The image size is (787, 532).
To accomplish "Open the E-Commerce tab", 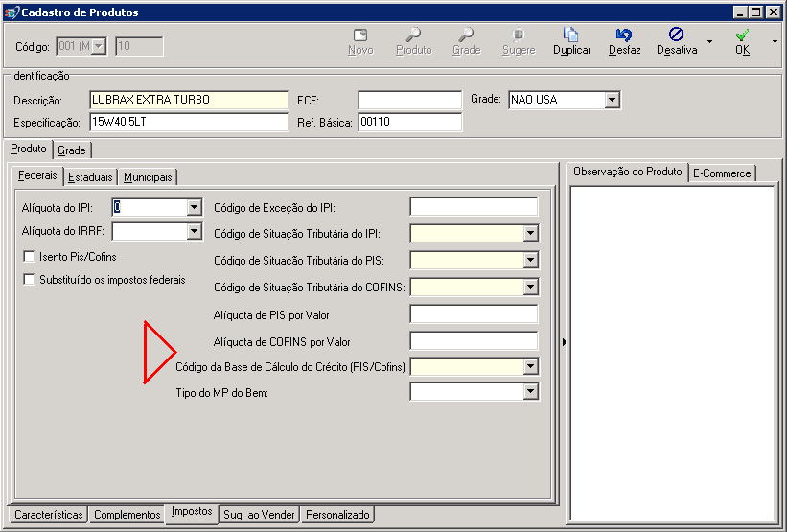I will (x=722, y=173).
